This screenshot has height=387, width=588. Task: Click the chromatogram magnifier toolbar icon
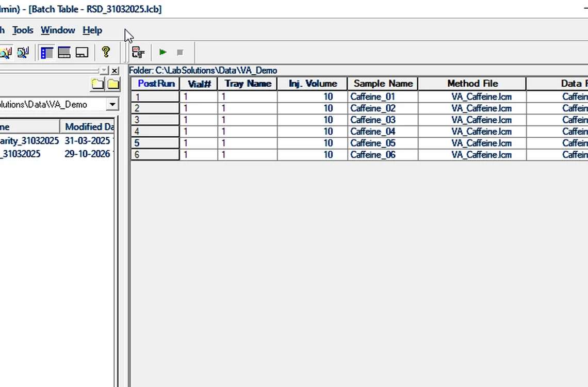pyautogui.click(x=6, y=52)
